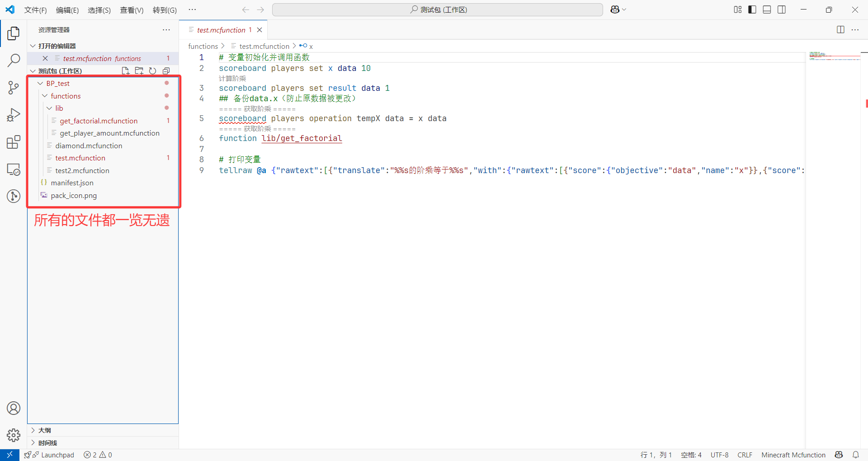This screenshot has height=461, width=868.
Task: Refresh the explorer file tree
Action: 153,71
